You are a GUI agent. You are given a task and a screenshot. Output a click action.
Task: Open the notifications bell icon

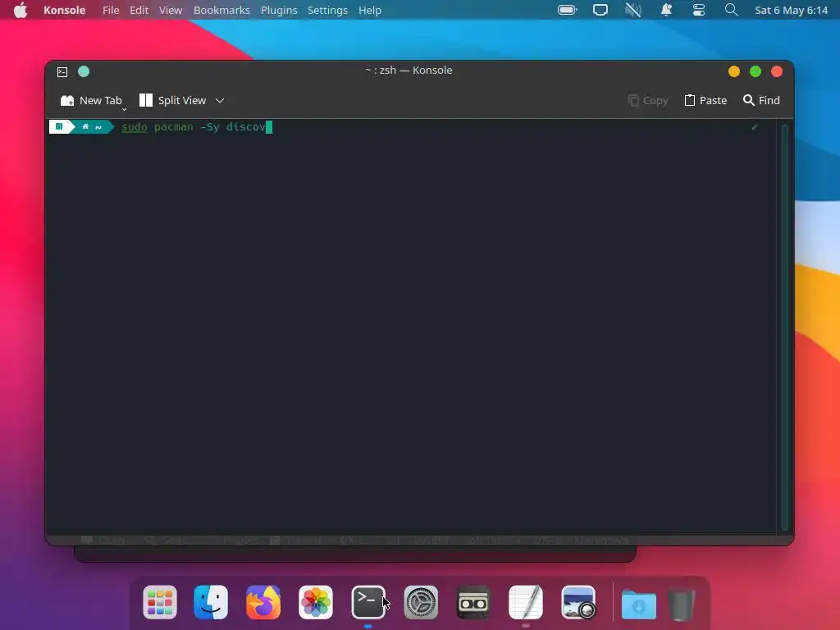point(666,10)
